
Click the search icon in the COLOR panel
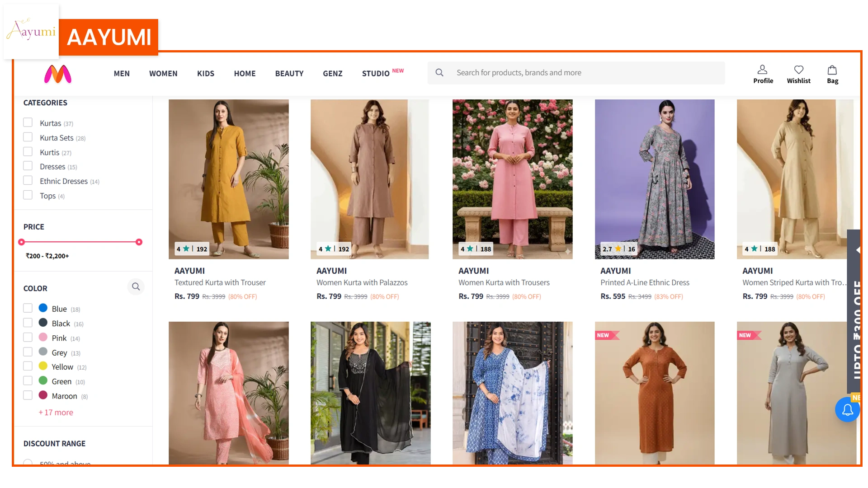[136, 287]
